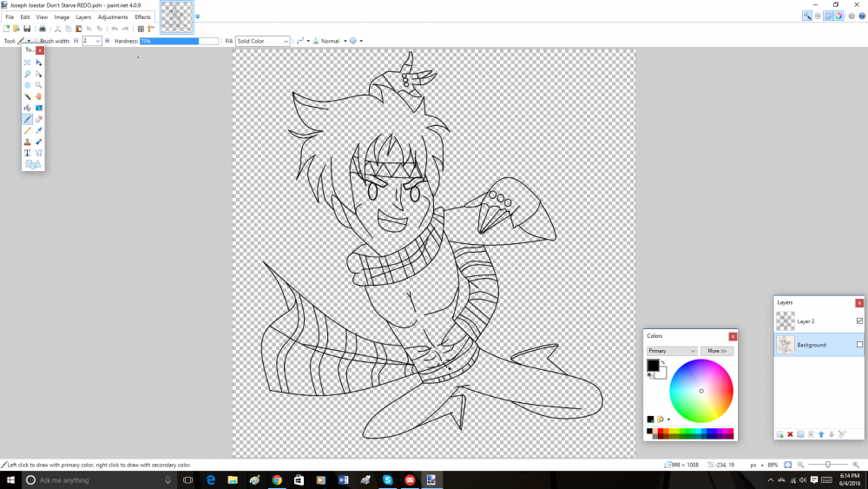Swap primary and secondary colors
This screenshot has width=868, height=489.
tap(663, 363)
